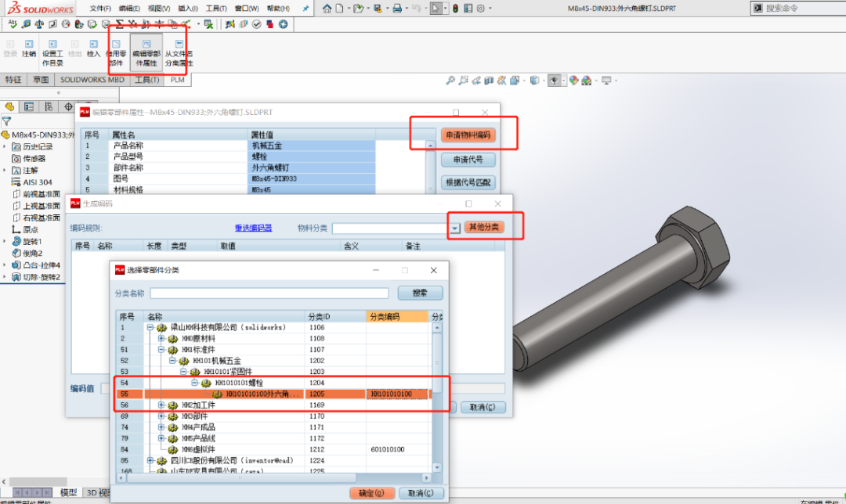This screenshot has width=846, height=504.
Task: Select the AISI 304 material in the tree
Action: point(38,182)
